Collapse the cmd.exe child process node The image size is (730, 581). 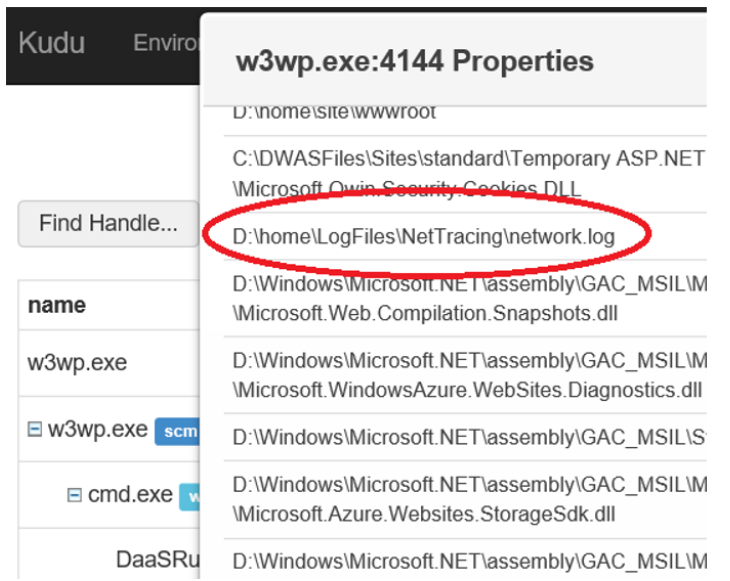75,495
